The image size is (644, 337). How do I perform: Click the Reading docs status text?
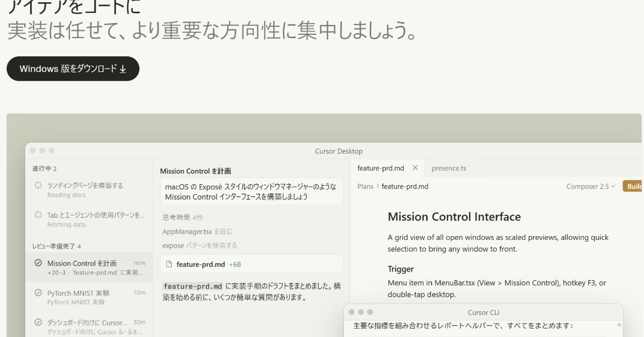pos(66,195)
